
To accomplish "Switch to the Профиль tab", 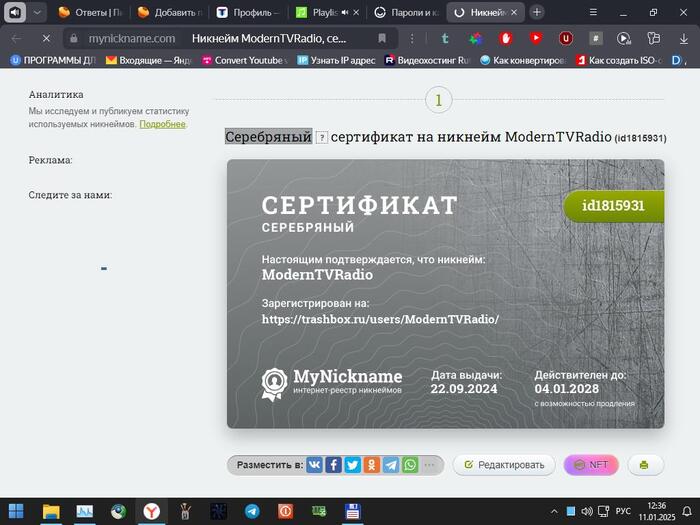I will (248, 12).
